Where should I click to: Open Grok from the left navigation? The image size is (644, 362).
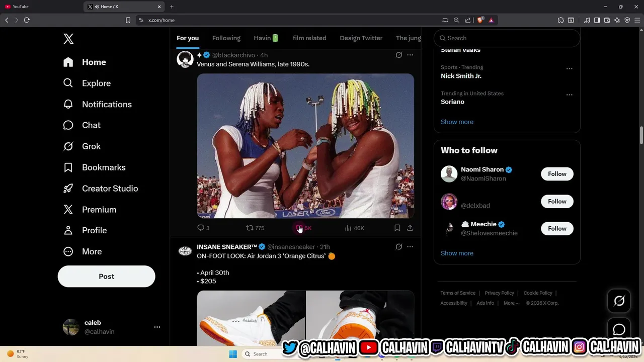pyautogui.click(x=82, y=146)
